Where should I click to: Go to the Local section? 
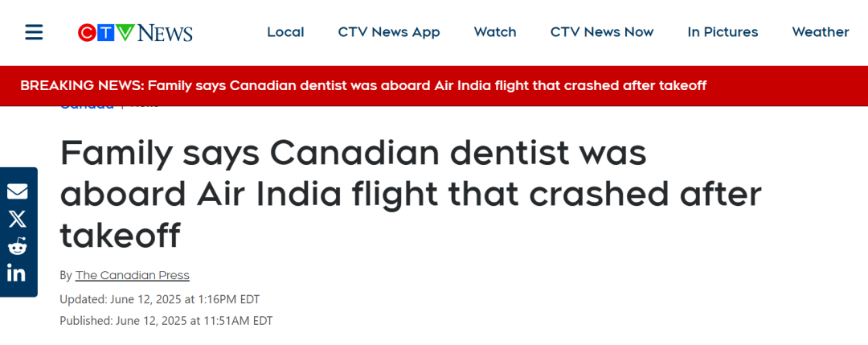coord(285,32)
